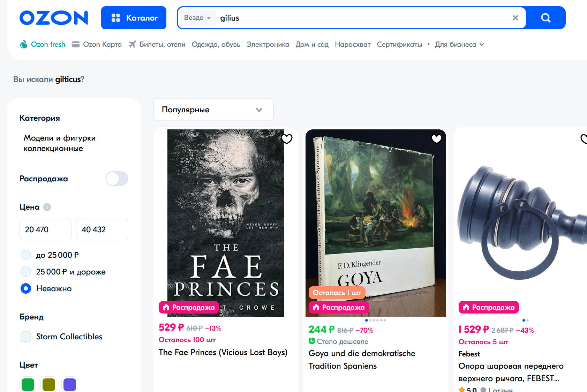The height and width of the screenshot is (392, 587).
Task: Pick the olive color swatch
Action: pos(49,384)
